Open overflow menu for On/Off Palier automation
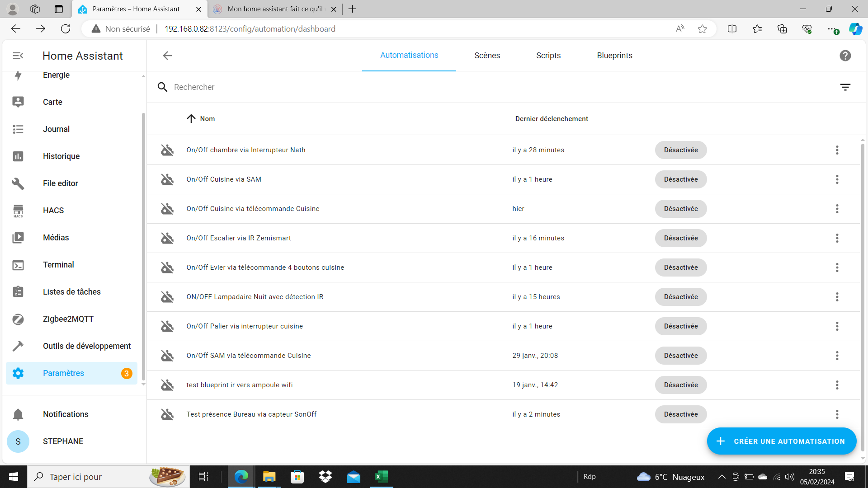The width and height of the screenshot is (868, 488). pos(837,326)
